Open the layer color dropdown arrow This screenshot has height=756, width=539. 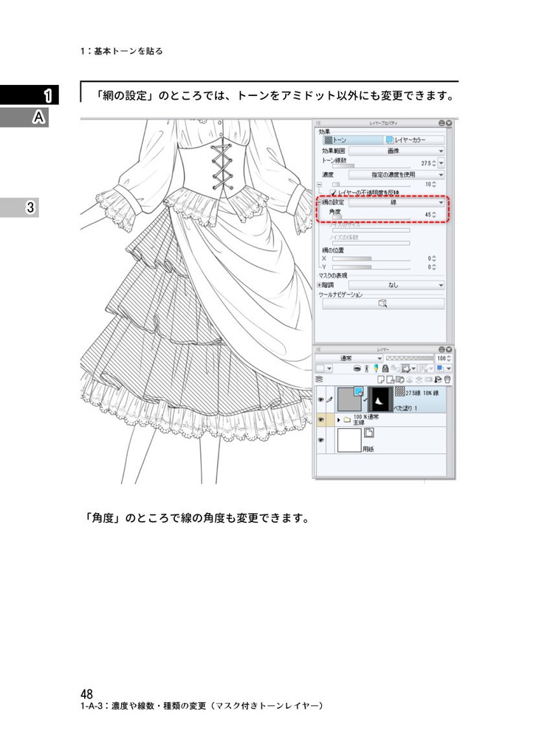(449, 369)
